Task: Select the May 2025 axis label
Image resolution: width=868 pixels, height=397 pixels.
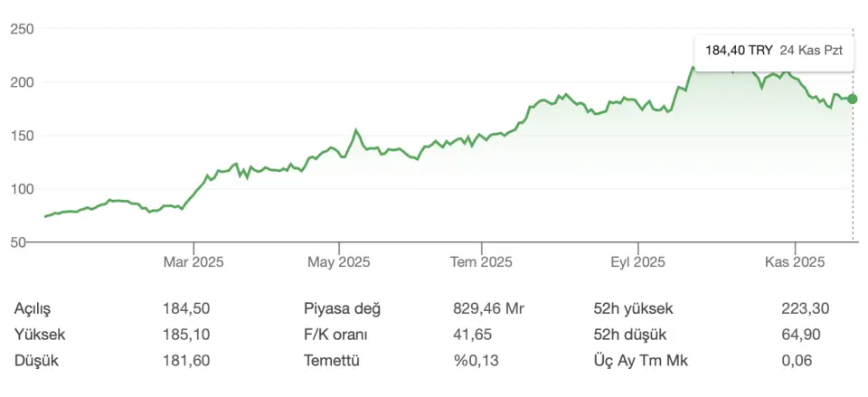Action: tap(338, 262)
